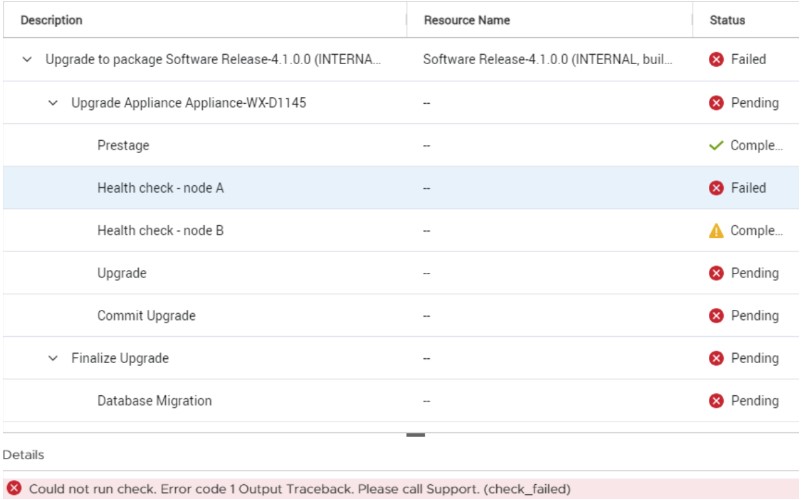Click the red status icon in the Upgrade row
Screen dimensions: 812x500
coord(716,273)
